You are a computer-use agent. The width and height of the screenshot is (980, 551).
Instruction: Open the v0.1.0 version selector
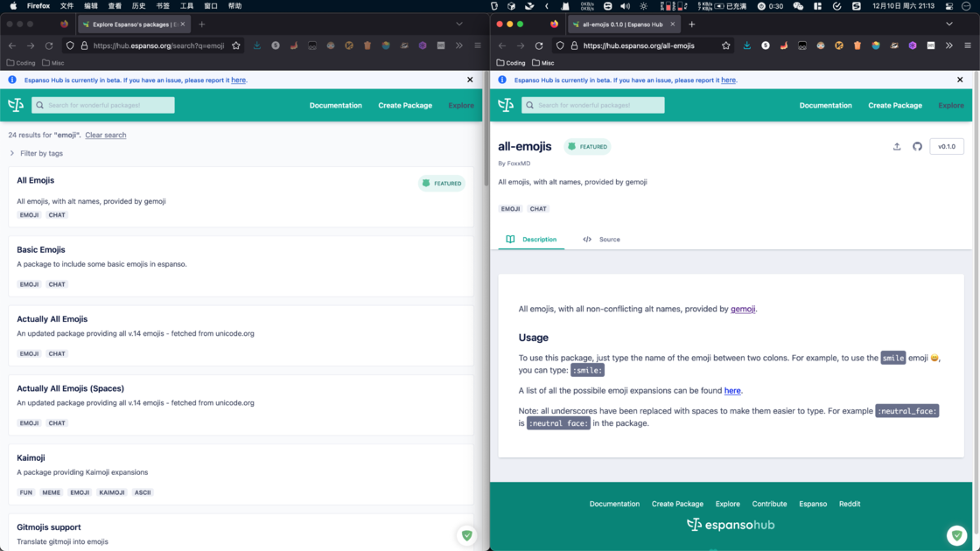946,147
